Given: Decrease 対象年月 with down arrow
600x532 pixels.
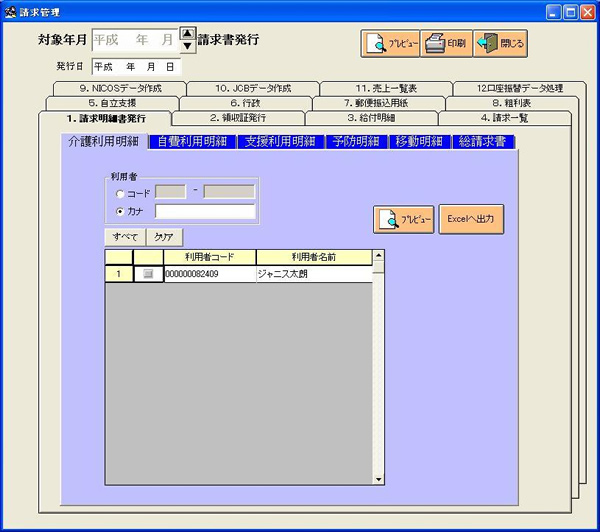Looking at the screenshot, I should [187, 46].
